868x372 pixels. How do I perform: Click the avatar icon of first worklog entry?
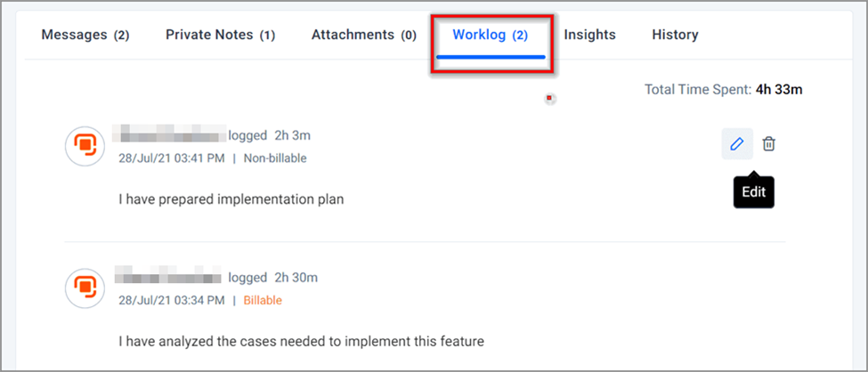(x=85, y=146)
